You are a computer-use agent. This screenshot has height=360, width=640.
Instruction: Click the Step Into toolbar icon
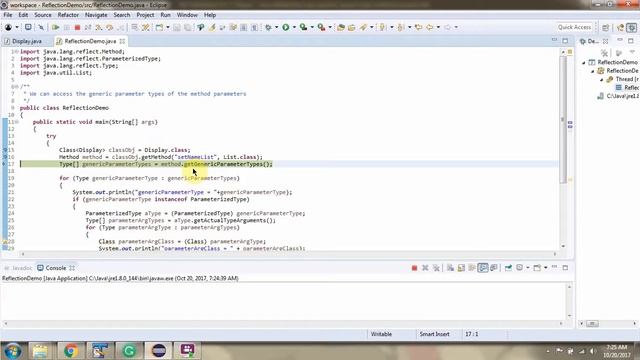(99, 27)
